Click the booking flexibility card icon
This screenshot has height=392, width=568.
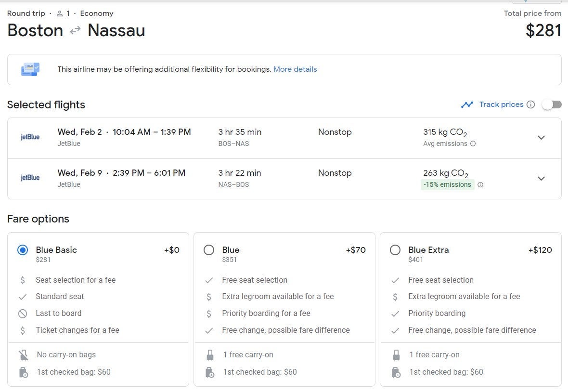tap(30, 69)
